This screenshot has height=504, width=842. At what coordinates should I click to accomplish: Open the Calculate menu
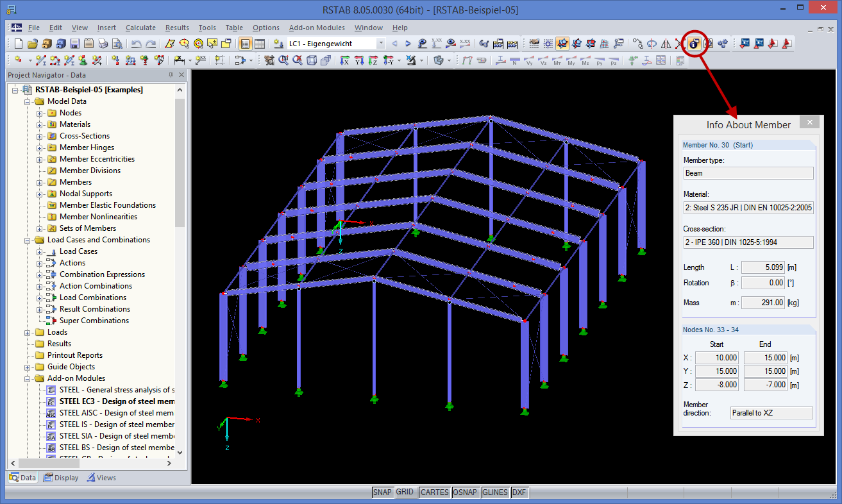(x=140, y=28)
